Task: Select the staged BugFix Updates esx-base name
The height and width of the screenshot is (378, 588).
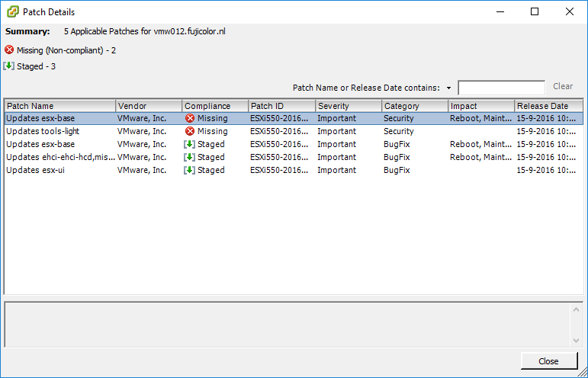Action: pos(40,144)
